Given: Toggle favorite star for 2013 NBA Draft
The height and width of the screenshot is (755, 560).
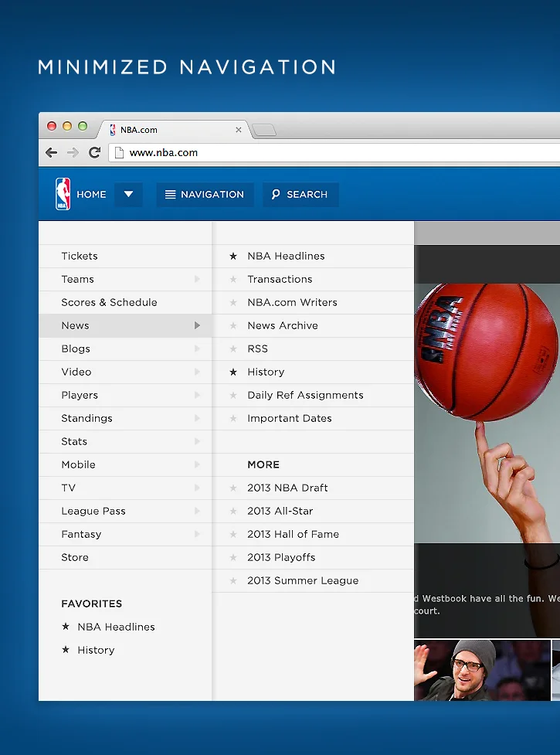Looking at the screenshot, I should pos(233,488).
